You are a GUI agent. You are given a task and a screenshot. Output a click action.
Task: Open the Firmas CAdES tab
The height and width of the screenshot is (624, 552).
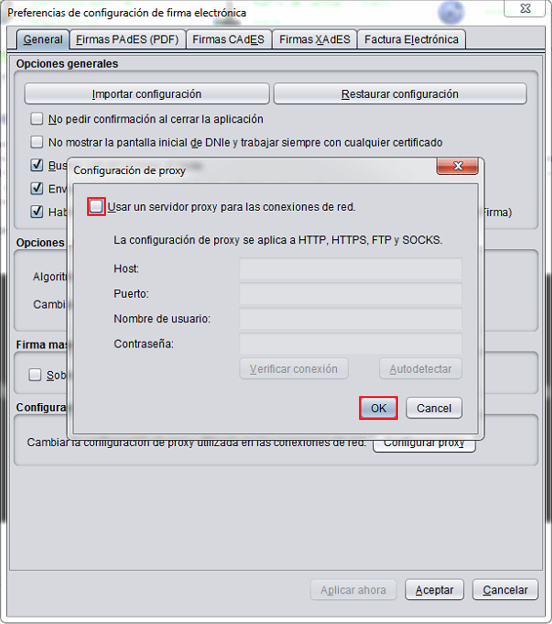228,39
